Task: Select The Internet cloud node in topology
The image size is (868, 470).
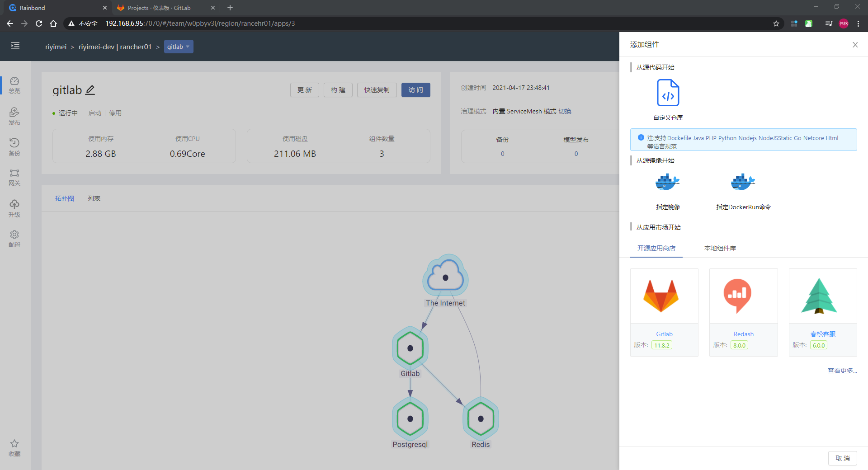Action: coord(445,276)
